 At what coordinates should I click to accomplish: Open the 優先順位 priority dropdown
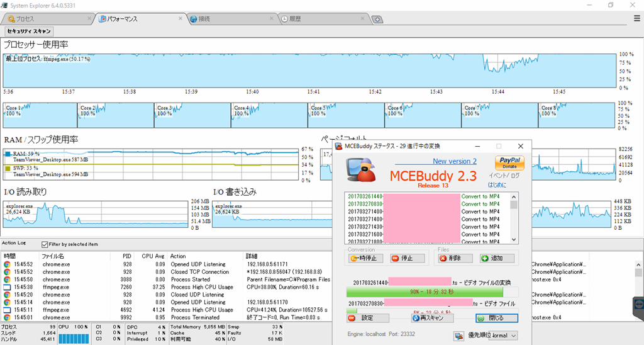coord(504,336)
